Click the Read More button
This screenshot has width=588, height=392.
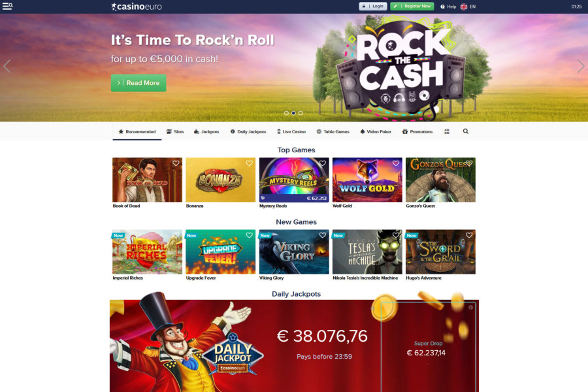coord(139,83)
